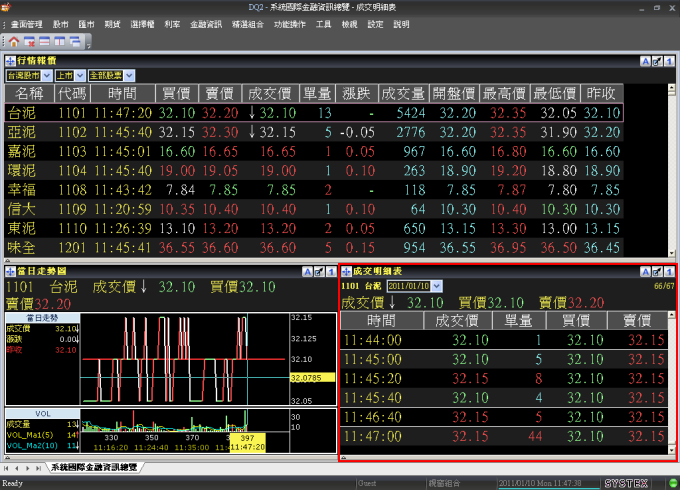Click the color picker icon in 當日走勢圖 panel

pyautogui.click(x=319, y=272)
